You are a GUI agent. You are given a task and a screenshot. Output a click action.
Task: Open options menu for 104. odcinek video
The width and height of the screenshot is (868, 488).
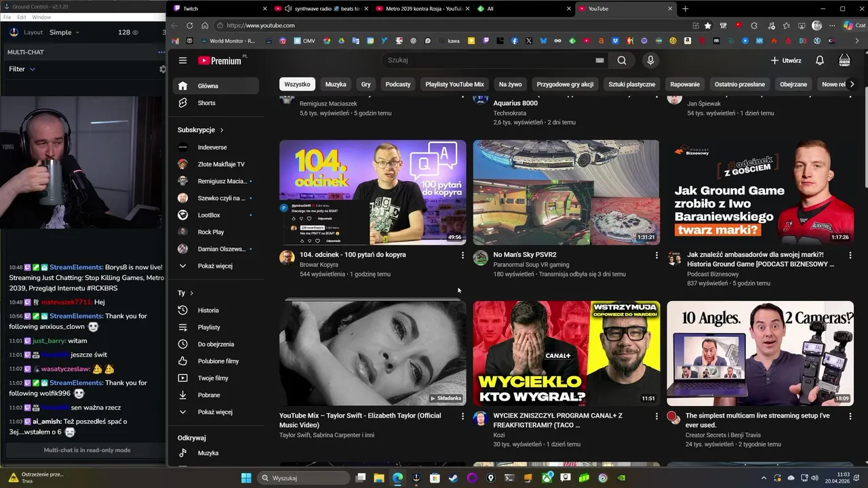point(462,256)
